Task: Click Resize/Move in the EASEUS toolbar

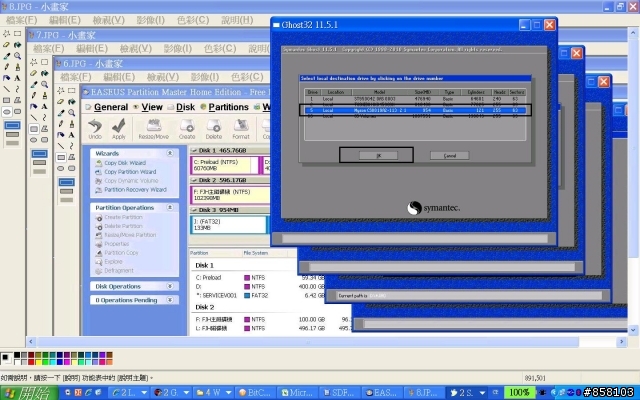Action: click(153, 129)
